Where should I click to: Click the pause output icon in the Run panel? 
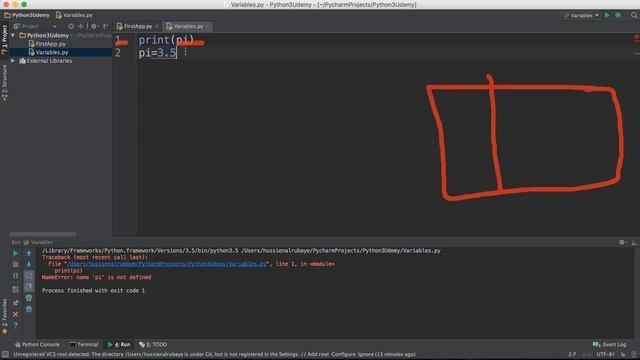(16, 276)
